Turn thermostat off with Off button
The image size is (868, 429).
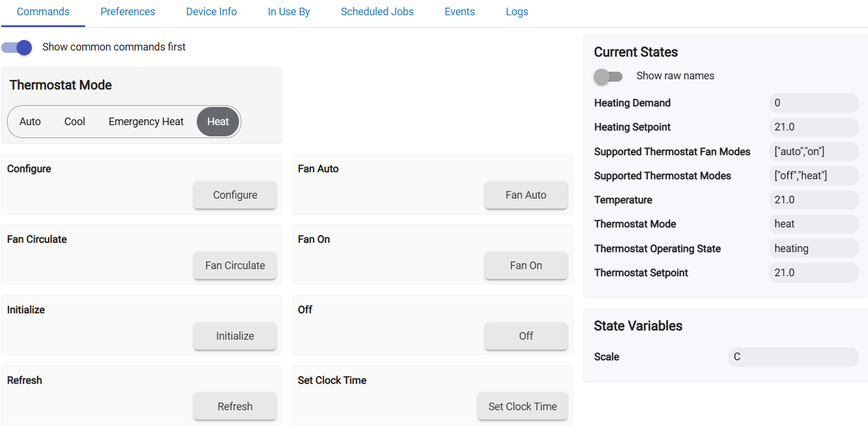[x=526, y=336]
